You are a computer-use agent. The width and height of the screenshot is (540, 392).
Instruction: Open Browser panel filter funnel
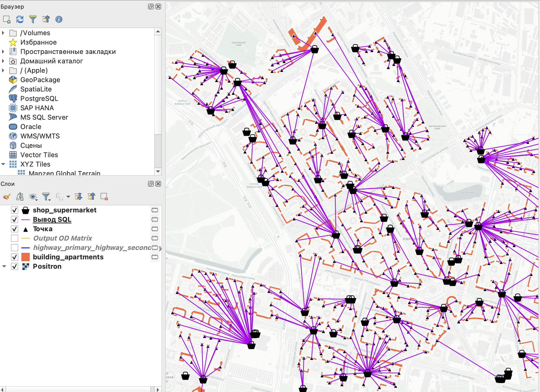(33, 19)
